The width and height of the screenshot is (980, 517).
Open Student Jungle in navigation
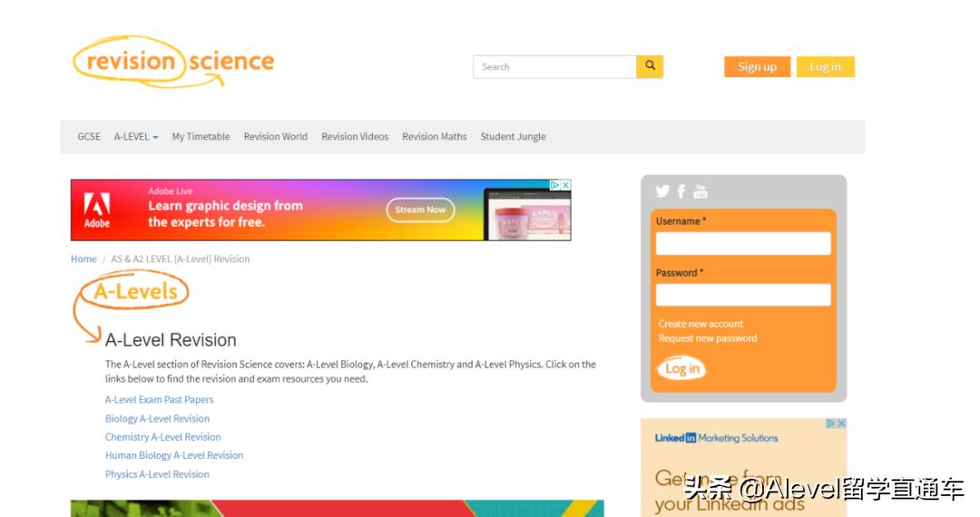[513, 136]
